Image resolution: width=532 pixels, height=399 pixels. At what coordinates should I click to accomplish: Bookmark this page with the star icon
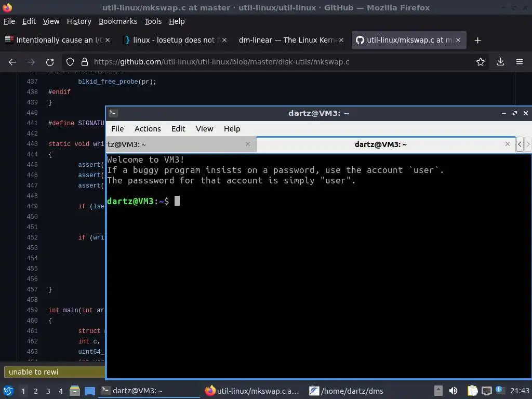480,62
